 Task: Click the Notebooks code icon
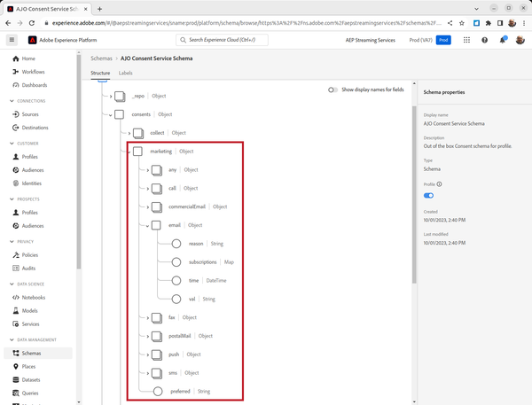[x=16, y=298]
